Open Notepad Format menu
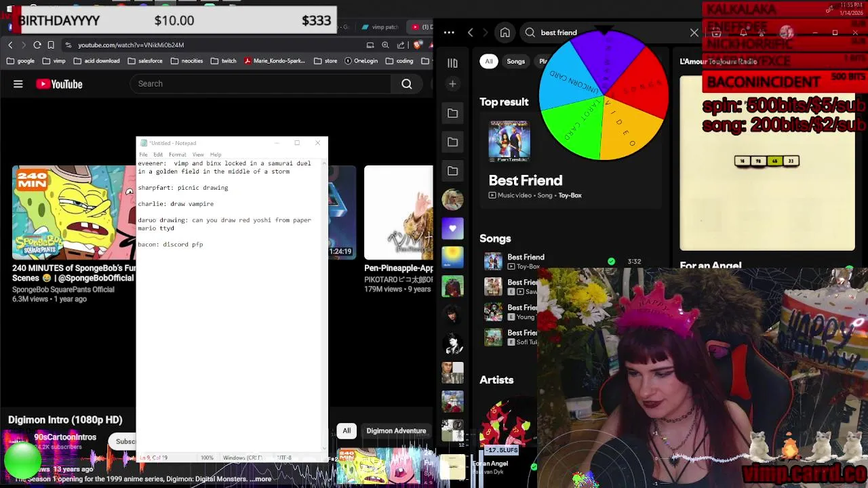Image resolution: width=868 pixels, height=488 pixels. [x=177, y=155]
